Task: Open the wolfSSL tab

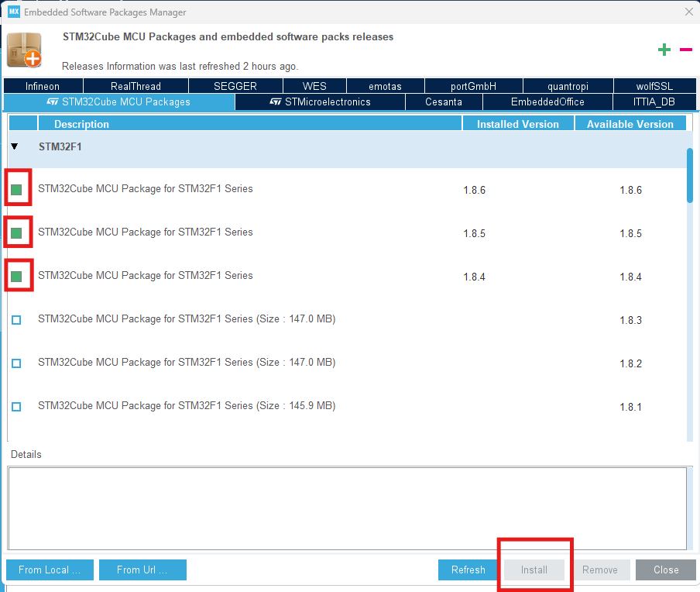Action: [x=655, y=86]
